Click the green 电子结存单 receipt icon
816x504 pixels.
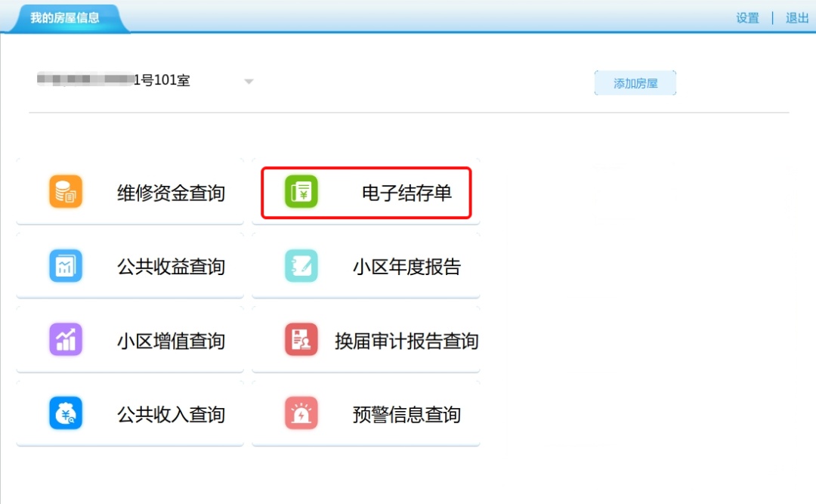click(301, 192)
